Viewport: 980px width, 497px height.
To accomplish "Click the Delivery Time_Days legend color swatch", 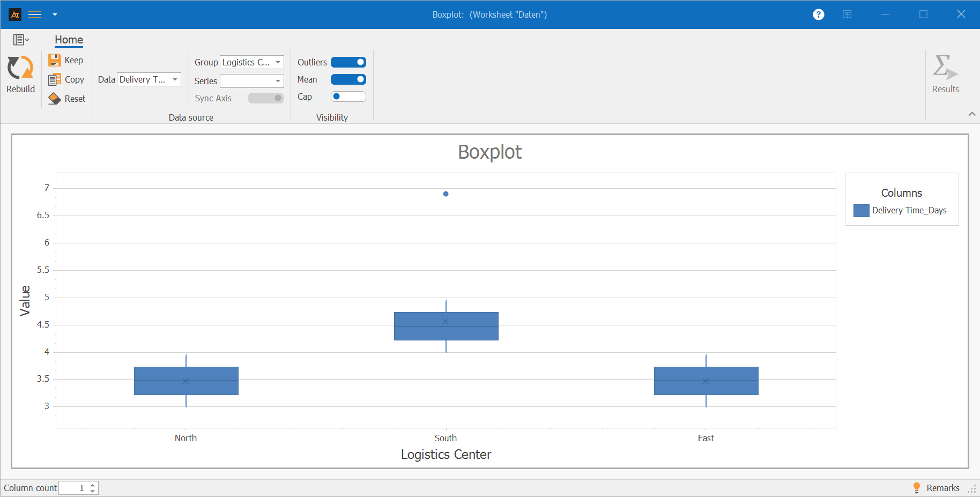I will click(x=861, y=211).
